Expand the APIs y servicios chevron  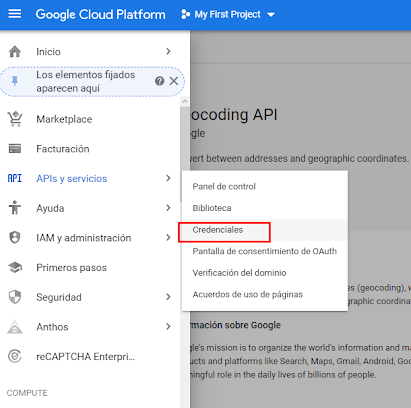[x=168, y=178]
